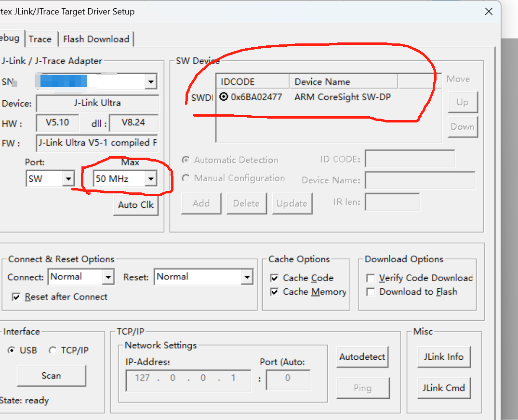Switch to the Trace tab
Screen dimensions: 518x420
point(40,39)
